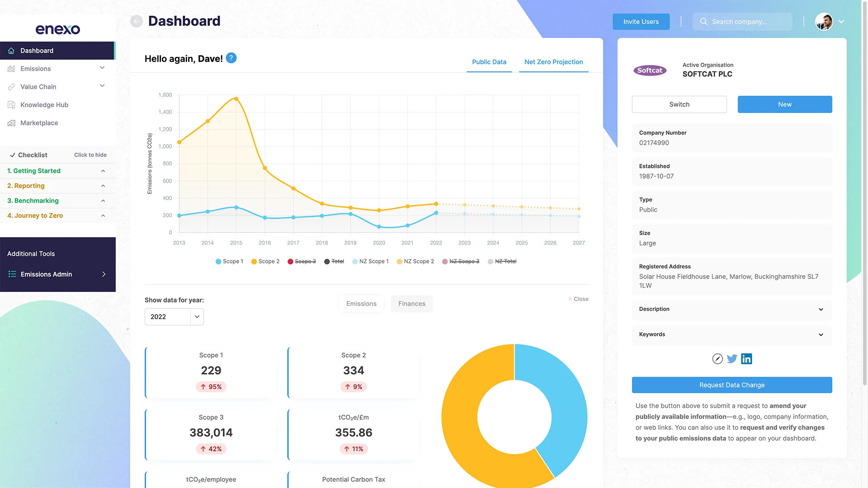Open the company website compass icon
The image size is (868, 488).
point(717,359)
